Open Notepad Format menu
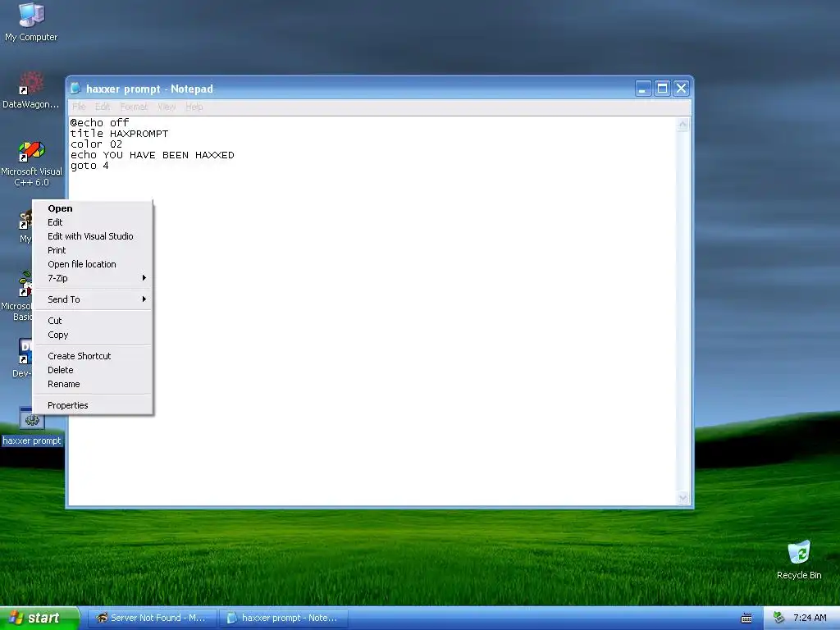This screenshot has width=840, height=630. pos(134,107)
